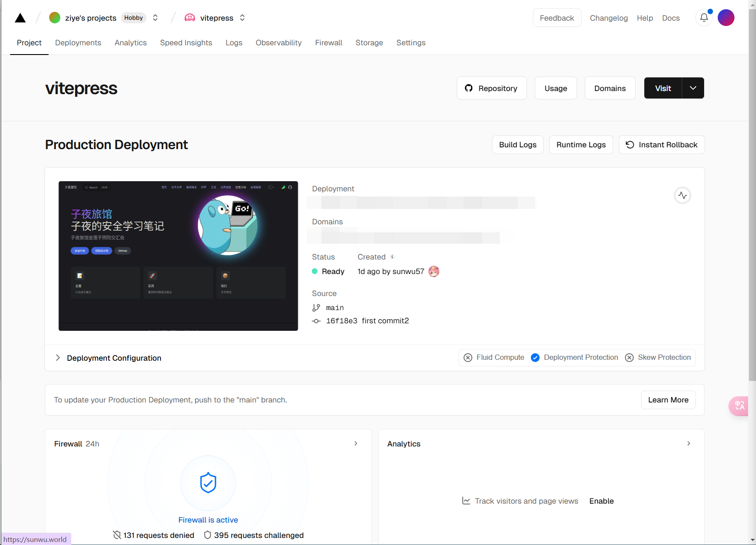Open the Help link
Screen dimensions: 756x545
pos(645,18)
